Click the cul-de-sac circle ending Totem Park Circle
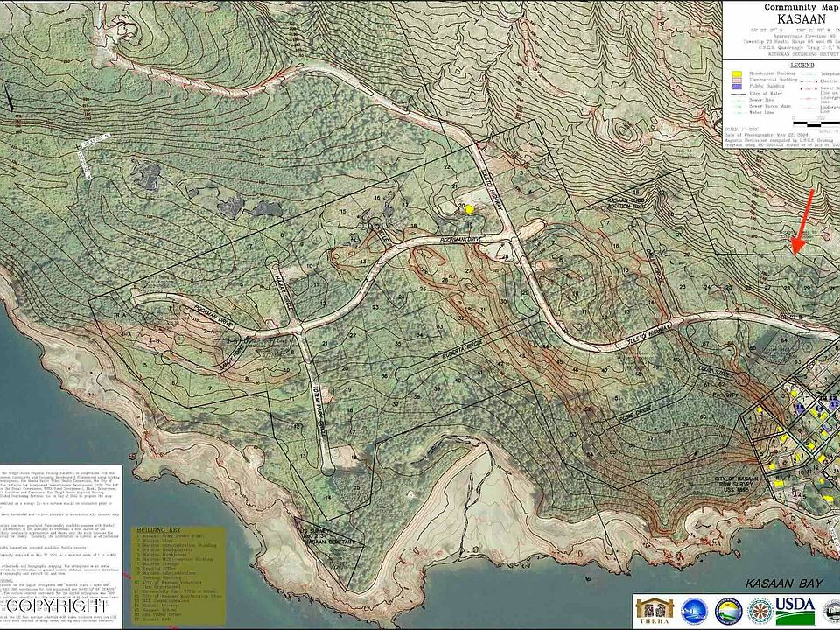This screenshot has height=630, width=840. tap(328, 470)
